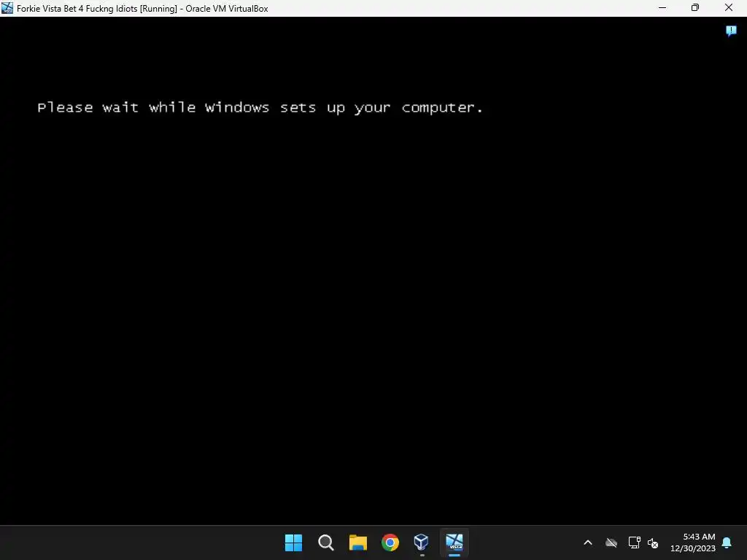Open taskbar Search
Viewport: 747px width, 560px height.
click(326, 542)
